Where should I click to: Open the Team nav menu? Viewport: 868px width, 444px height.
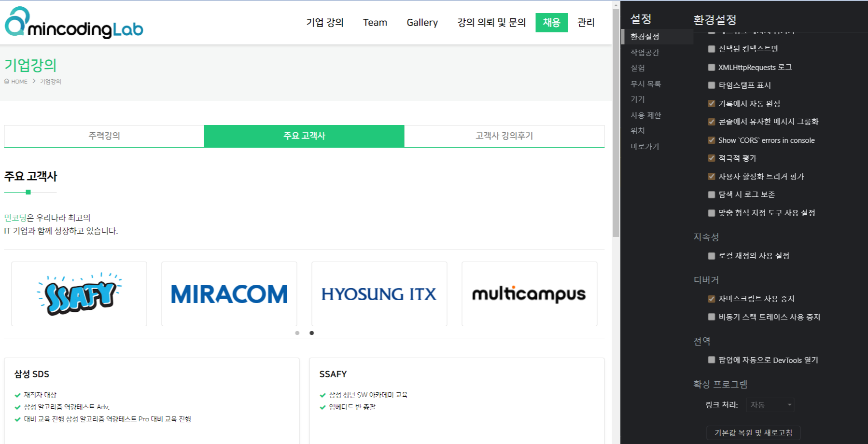tap(375, 23)
